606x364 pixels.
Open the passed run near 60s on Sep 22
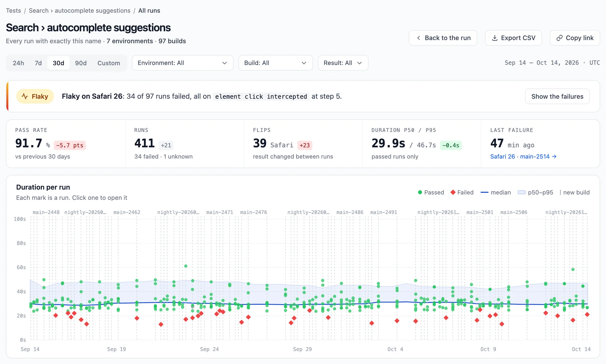(186, 266)
